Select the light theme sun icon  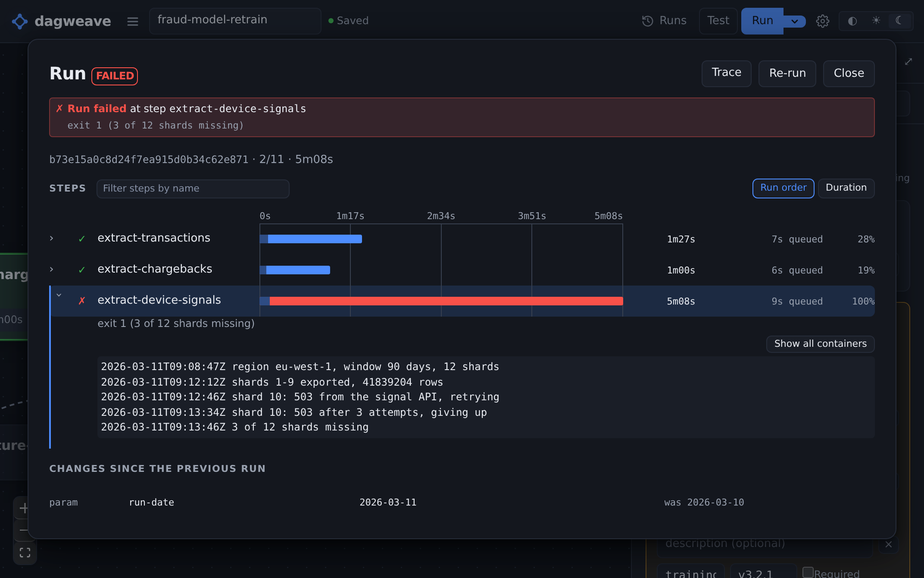point(876,20)
